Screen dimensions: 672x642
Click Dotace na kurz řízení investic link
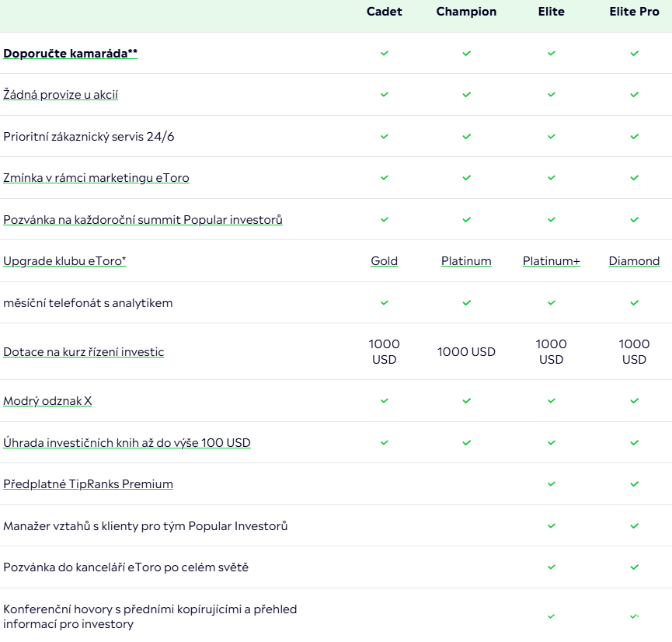tap(84, 352)
